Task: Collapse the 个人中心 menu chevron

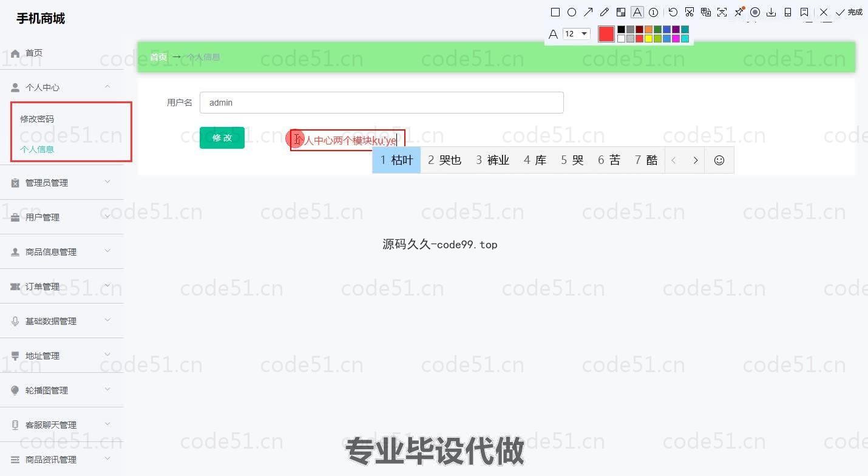Action: tap(107, 87)
